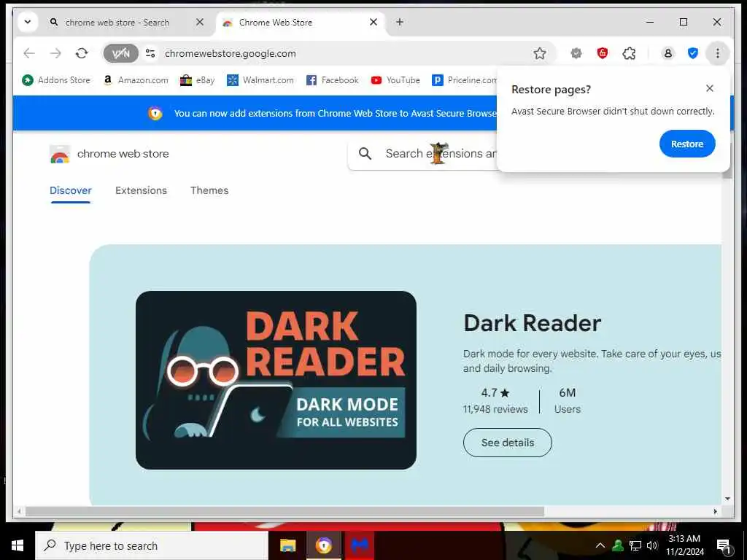Screen dimensions: 747x560
Task: Click the vertical scrollbar down arrow
Action: (727, 499)
